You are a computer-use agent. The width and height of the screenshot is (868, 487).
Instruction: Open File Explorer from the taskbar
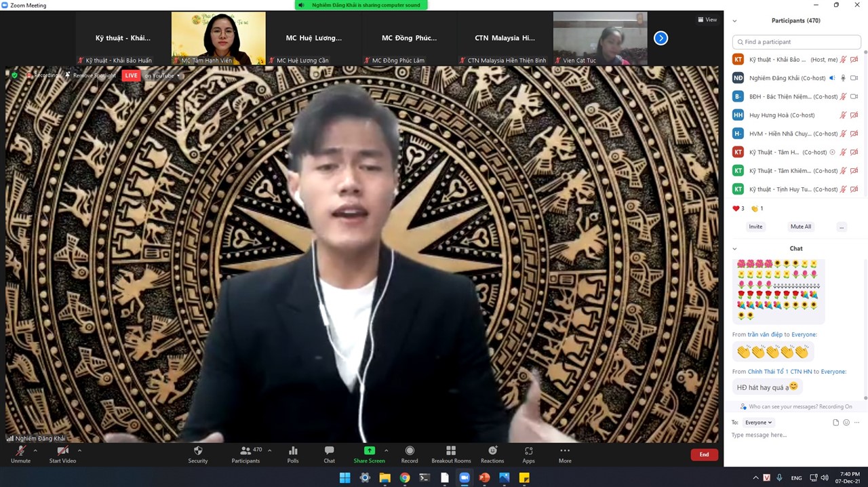click(384, 478)
